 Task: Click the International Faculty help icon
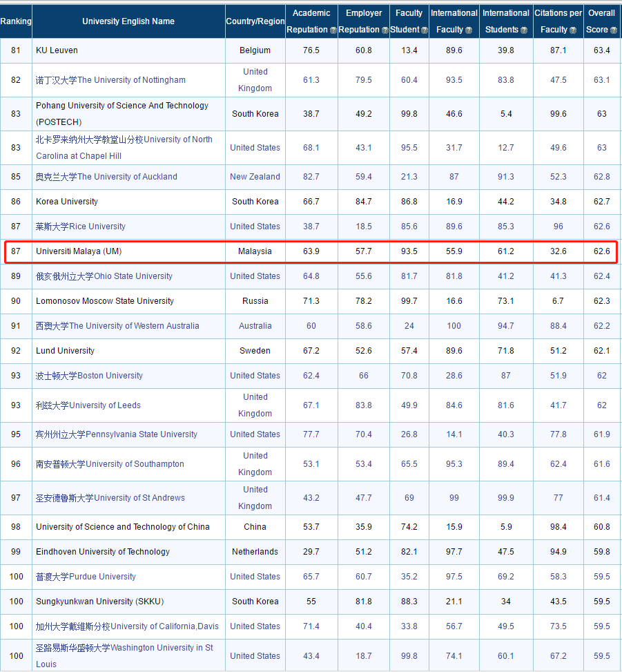pos(469,30)
